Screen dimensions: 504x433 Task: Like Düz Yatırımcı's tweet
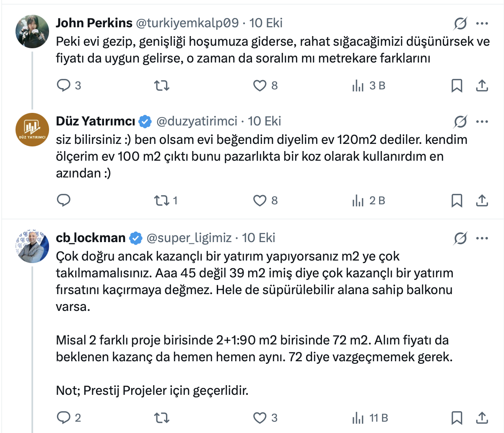(x=260, y=201)
